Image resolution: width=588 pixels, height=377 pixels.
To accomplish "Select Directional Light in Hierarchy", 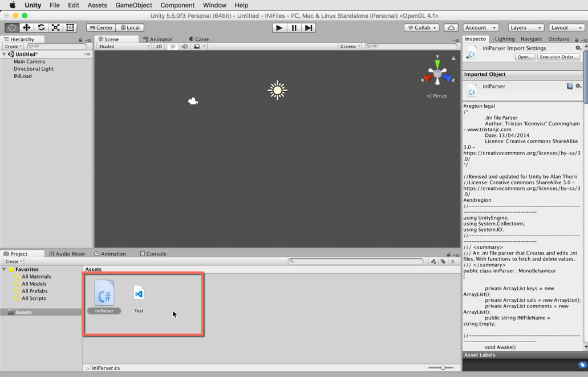I will [x=34, y=68].
